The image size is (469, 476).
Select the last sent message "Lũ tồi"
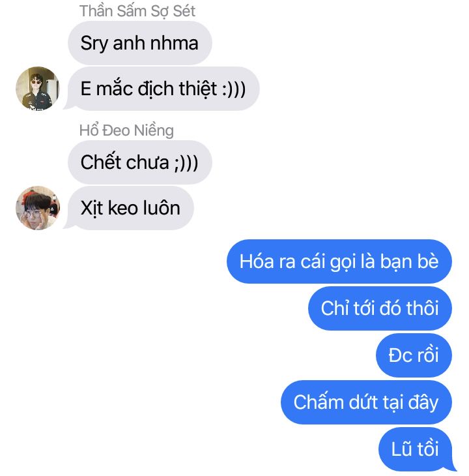point(416,449)
